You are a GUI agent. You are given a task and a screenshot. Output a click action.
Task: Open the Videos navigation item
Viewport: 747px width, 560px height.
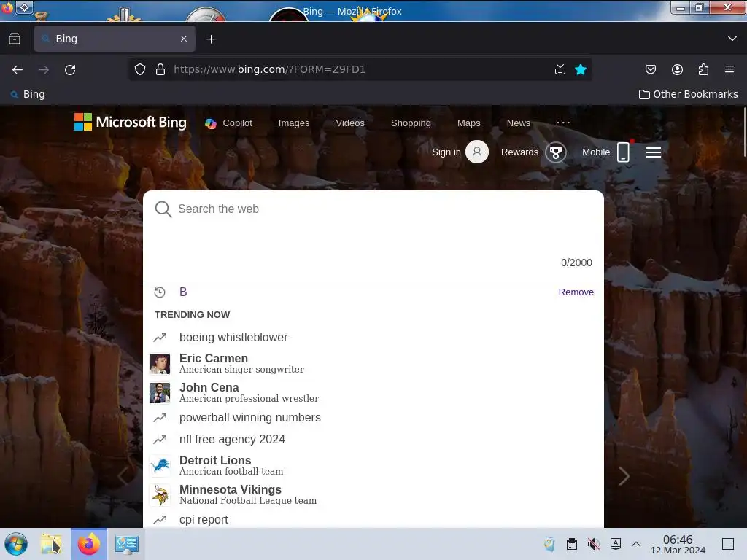click(350, 123)
